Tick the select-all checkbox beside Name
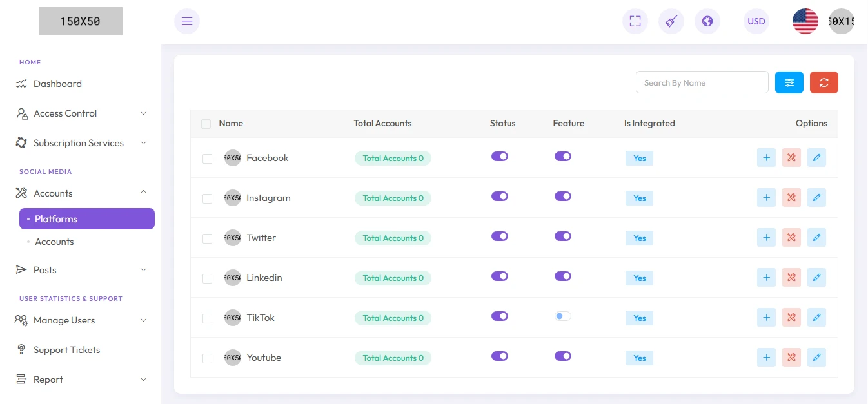Image resolution: width=868 pixels, height=404 pixels. [x=206, y=124]
